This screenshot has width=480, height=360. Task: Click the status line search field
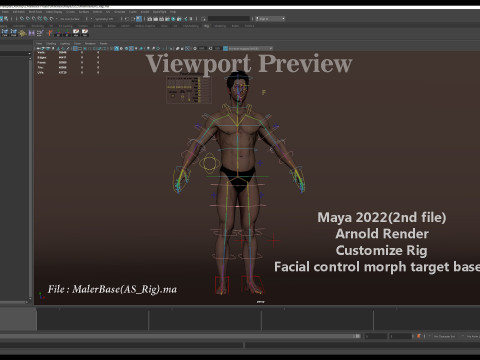tap(229, 19)
